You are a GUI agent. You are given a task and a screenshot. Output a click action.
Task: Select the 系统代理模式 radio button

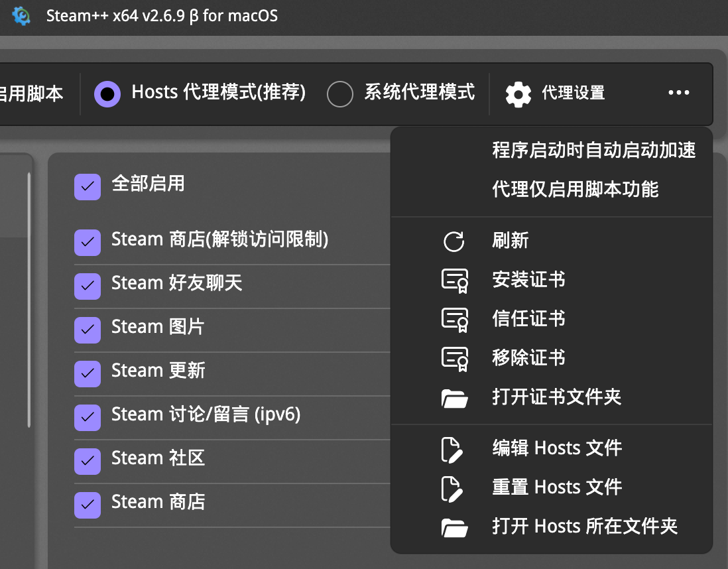[340, 94]
